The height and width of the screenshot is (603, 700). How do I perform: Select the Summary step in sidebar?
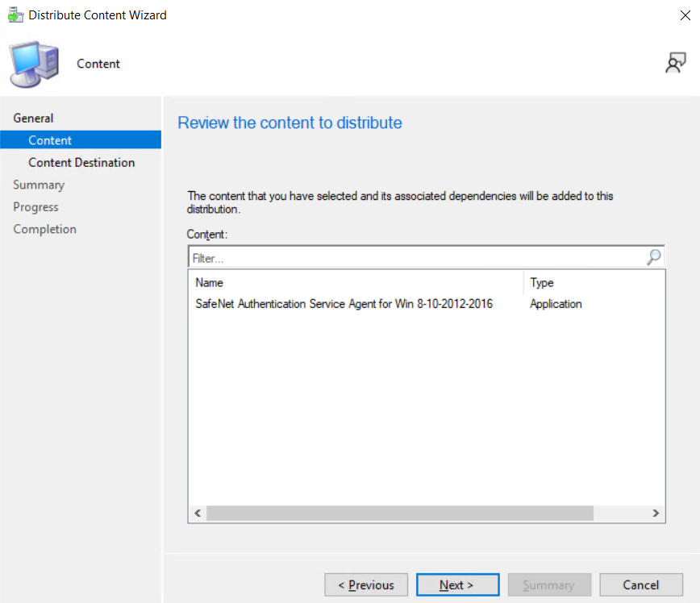pyautogui.click(x=39, y=185)
